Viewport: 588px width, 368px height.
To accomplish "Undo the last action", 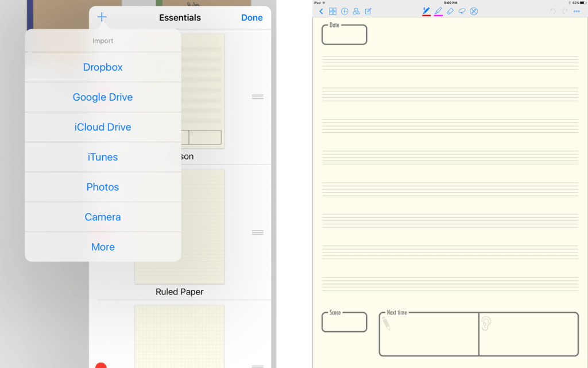I will [x=553, y=11].
